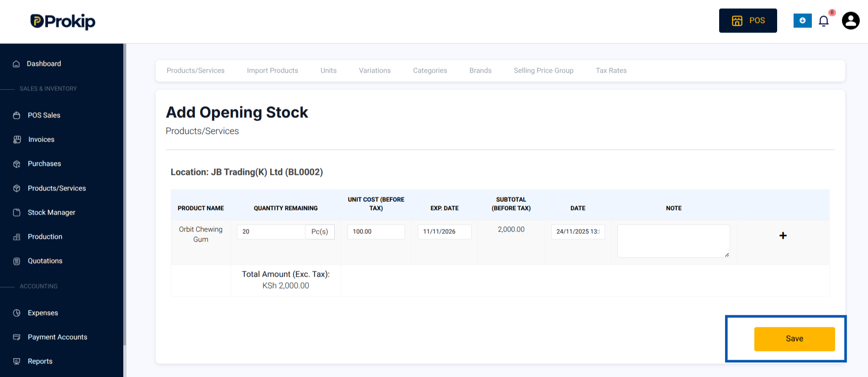
Task: Focus the exp. date field 11/11/2026
Action: pyautogui.click(x=444, y=231)
